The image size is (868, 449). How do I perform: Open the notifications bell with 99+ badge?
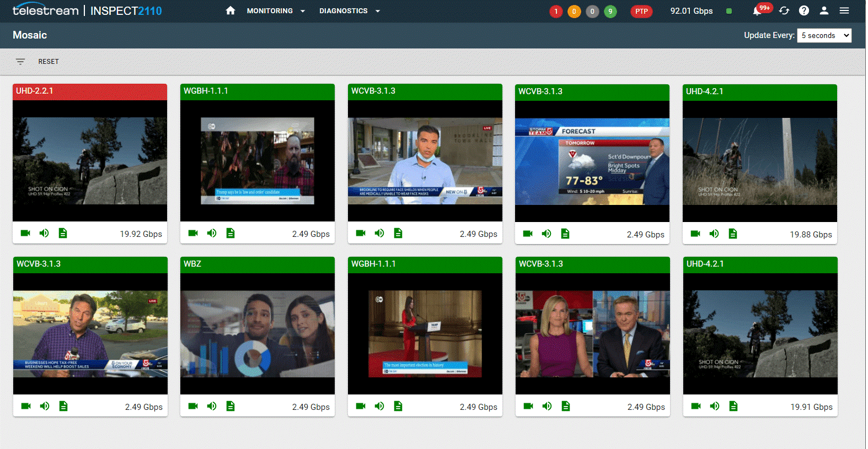(x=763, y=9)
